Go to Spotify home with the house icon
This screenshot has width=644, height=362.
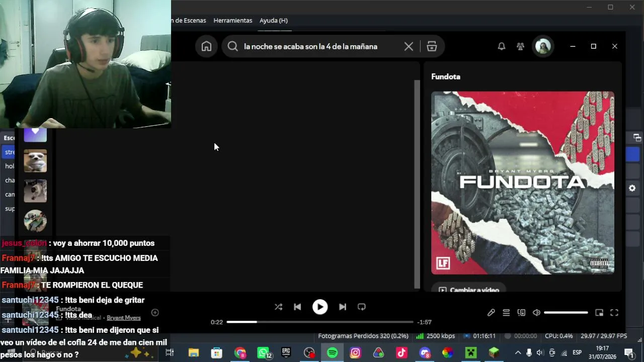(206, 46)
